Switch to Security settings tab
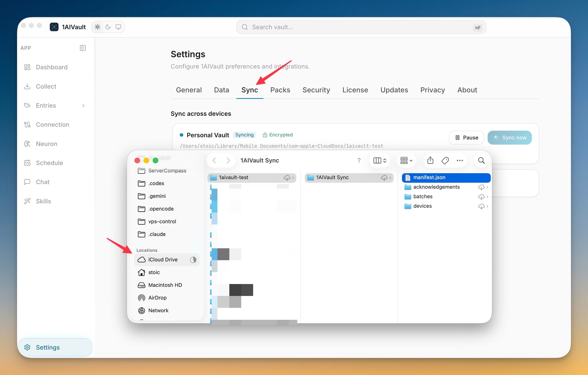The image size is (588, 375). tap(316, 90)
